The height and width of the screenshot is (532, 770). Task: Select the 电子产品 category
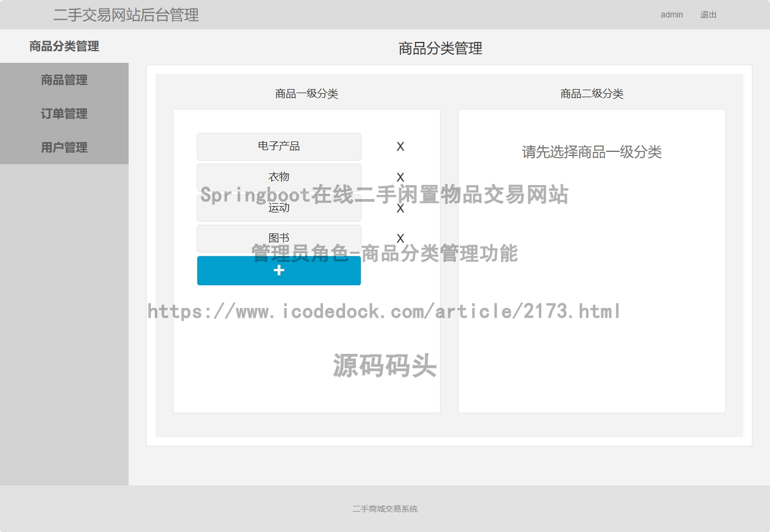(x=279, y=147)
